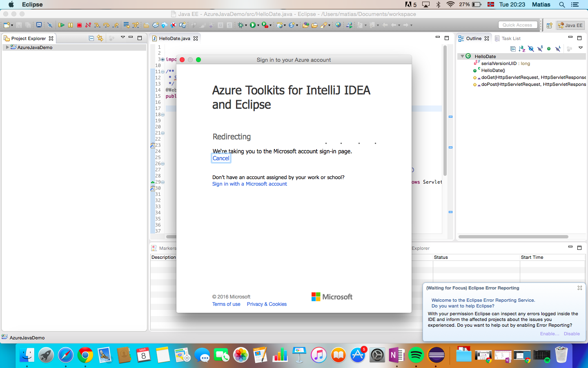
Task: Open Project Explorer view menu triangle
Action: tap(122, 38)
